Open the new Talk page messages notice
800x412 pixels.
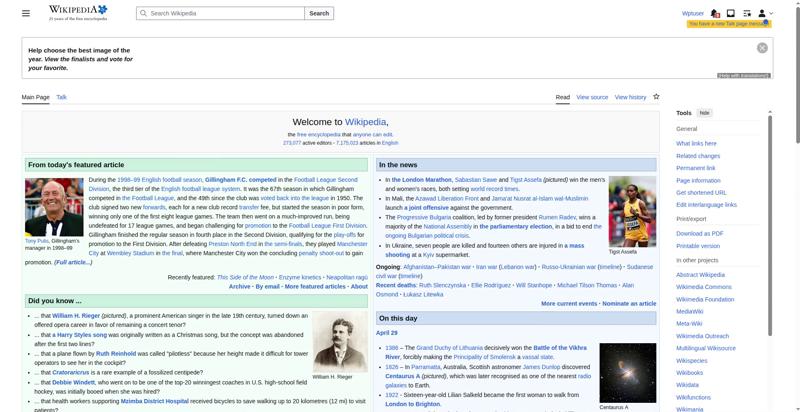coord(728,24)
